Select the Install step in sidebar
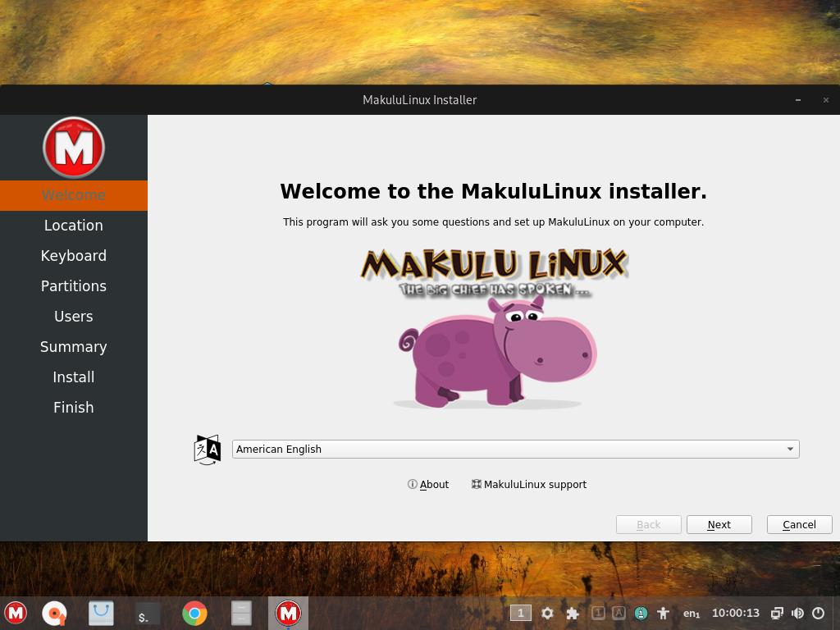The height and width of the screenshot is (630, 840). coord(73,377)
